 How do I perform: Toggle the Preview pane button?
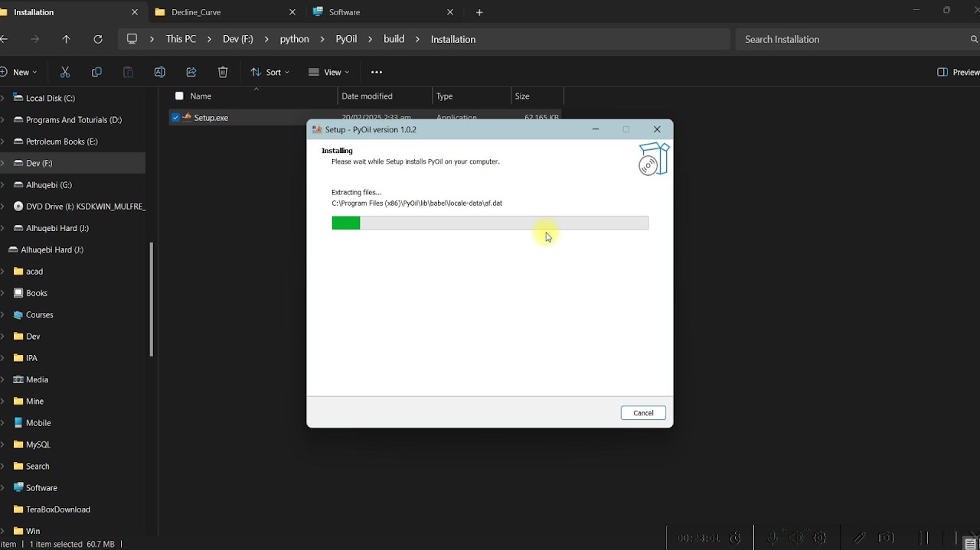(x=958, y=72)
